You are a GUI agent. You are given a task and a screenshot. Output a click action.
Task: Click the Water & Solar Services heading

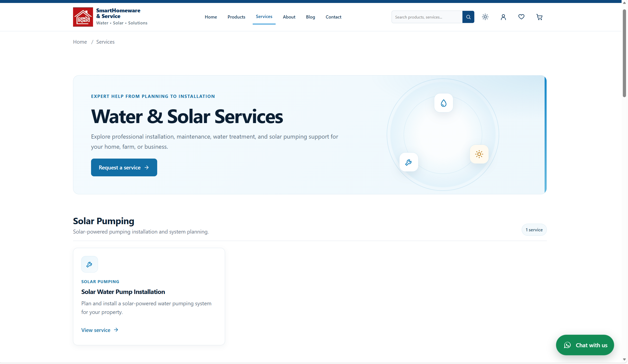[187, 116]
